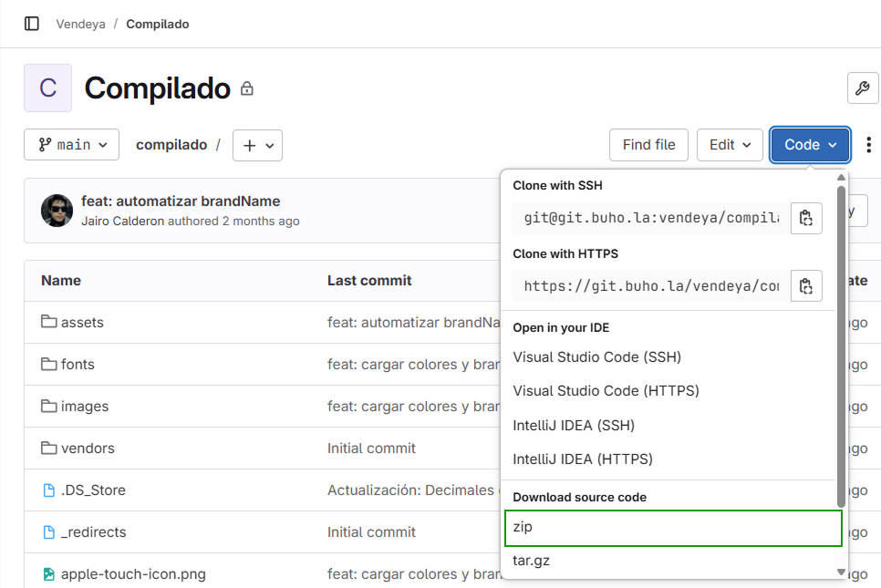Toggle the sidebar panel icon

coord(32,24)
